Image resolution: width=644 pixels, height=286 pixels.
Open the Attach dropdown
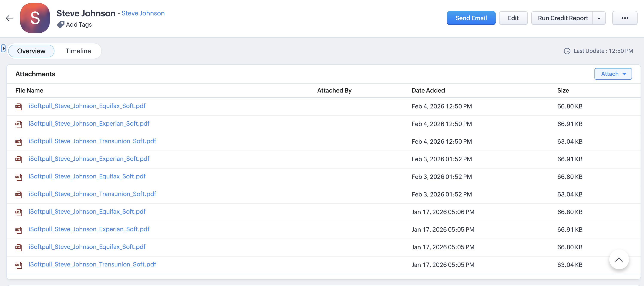coord(613,74)
